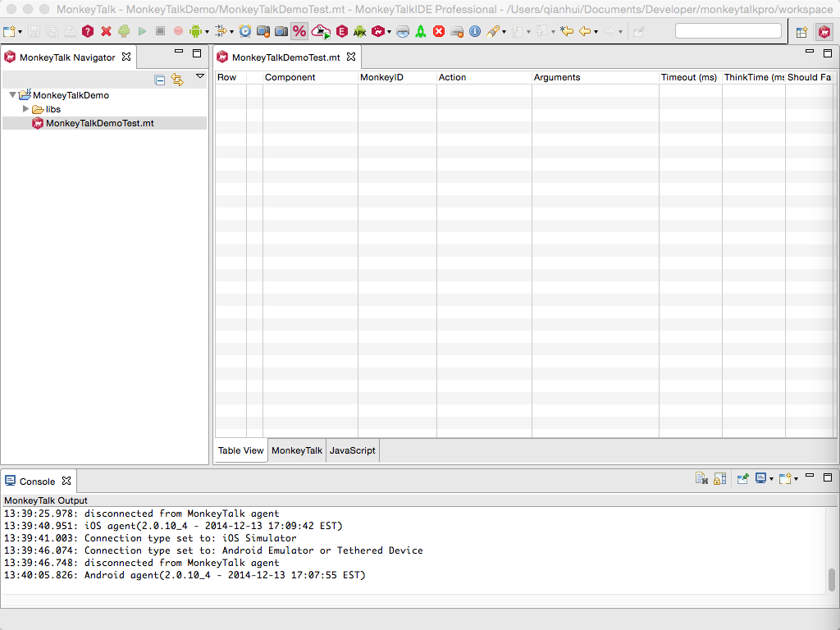
Task: Toggle Link with Editor in Navigator
Action: (x=177, y=80)
